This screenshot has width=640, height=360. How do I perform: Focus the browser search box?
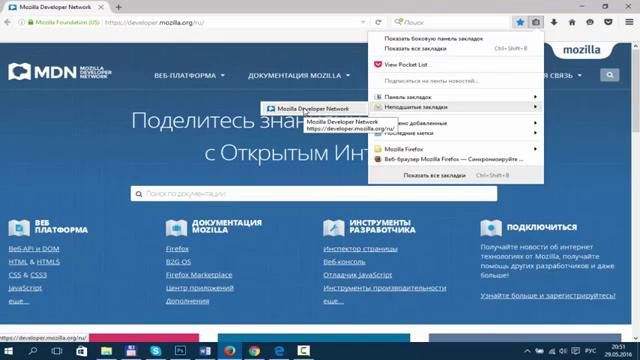coord(450,22)
